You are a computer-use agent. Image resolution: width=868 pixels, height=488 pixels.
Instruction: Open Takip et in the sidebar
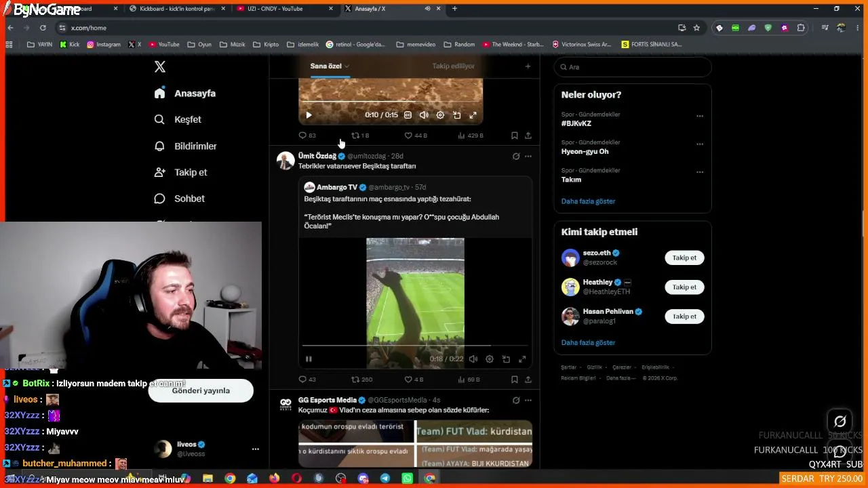(x=180, y=172)
